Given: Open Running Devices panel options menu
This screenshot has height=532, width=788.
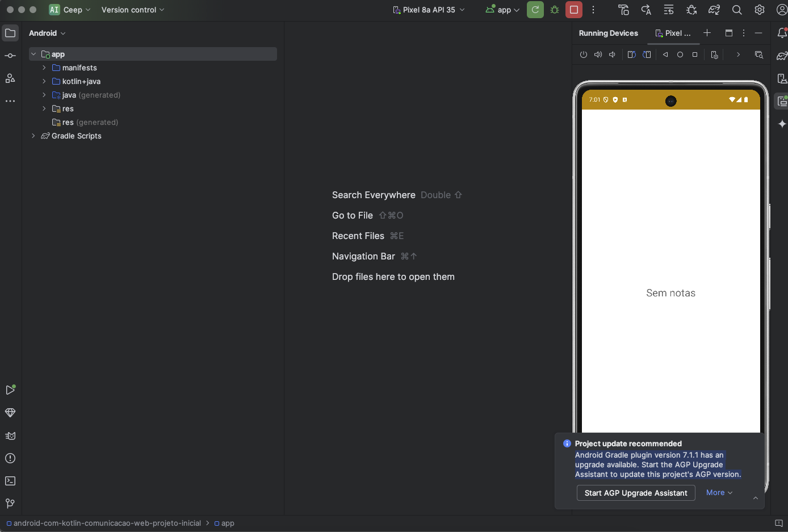Looking at the screenshot, I should (x=744, y=33).
